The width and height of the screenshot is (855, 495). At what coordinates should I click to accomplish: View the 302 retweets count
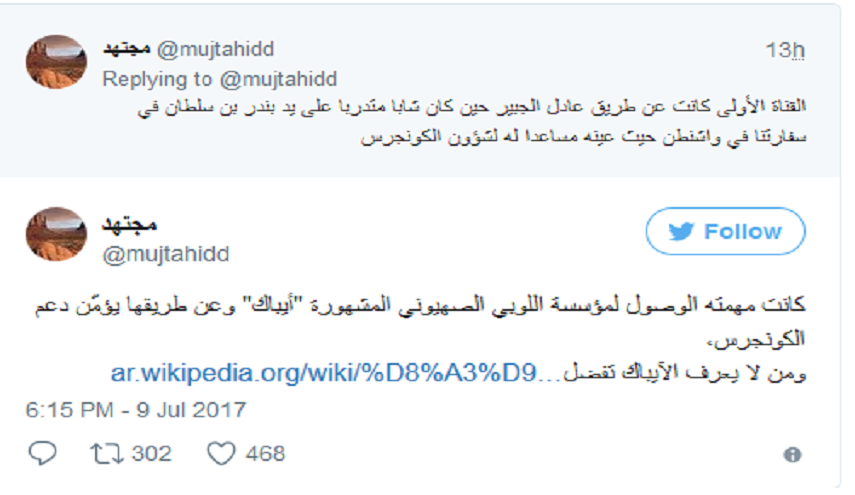pos(152,453)
